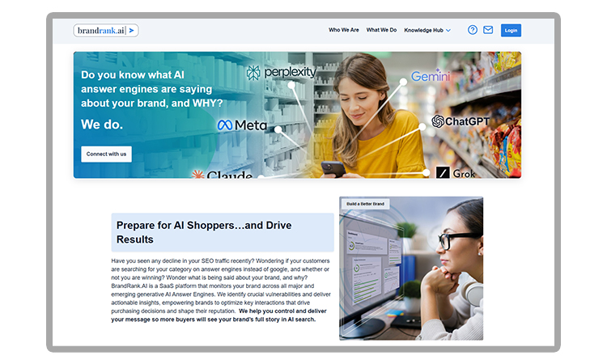Open the help question mark icon
Screen dimensions: 607x364
click(x=473, y=30)
